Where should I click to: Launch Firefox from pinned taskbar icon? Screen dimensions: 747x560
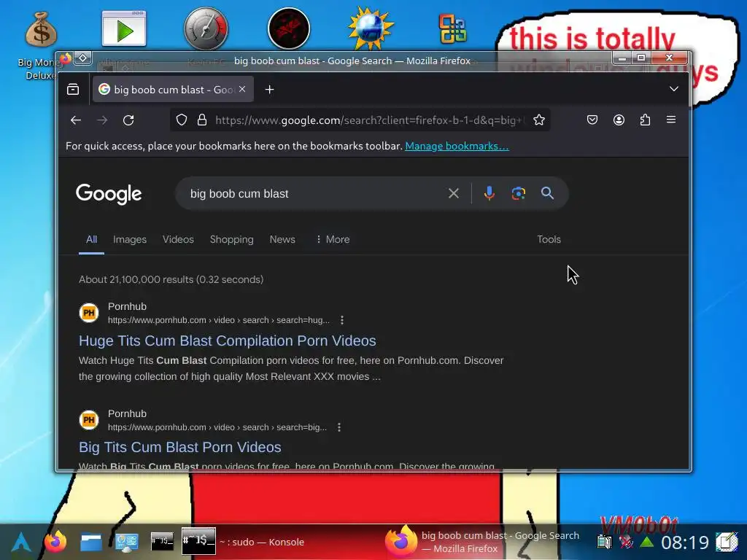[55, 542]
